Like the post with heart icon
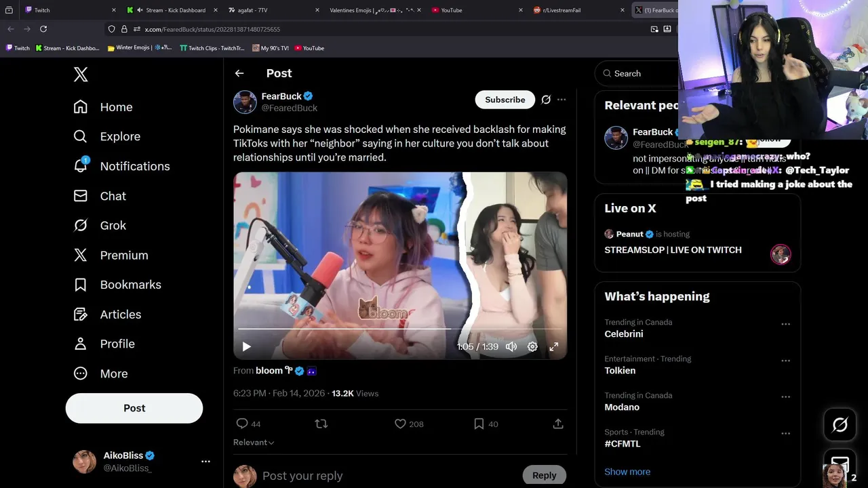868x488 pixels. pos(400,424)
